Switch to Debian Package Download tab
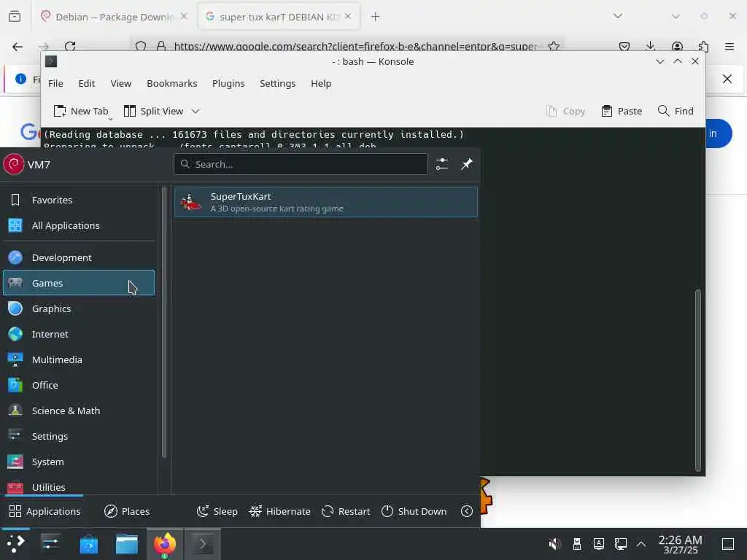 115,17
